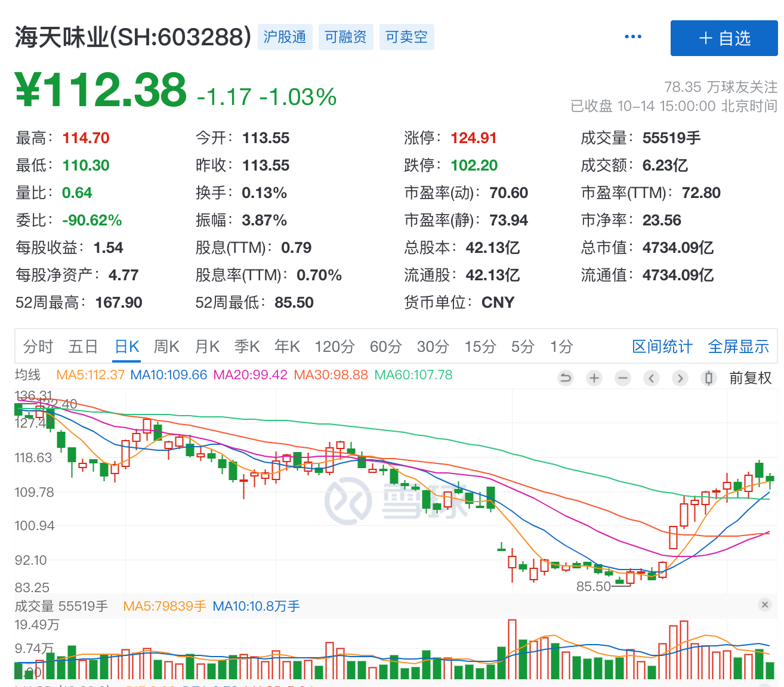784x687 pixels.
Task: Open the more options (...) menu
Action: [632, 36]
